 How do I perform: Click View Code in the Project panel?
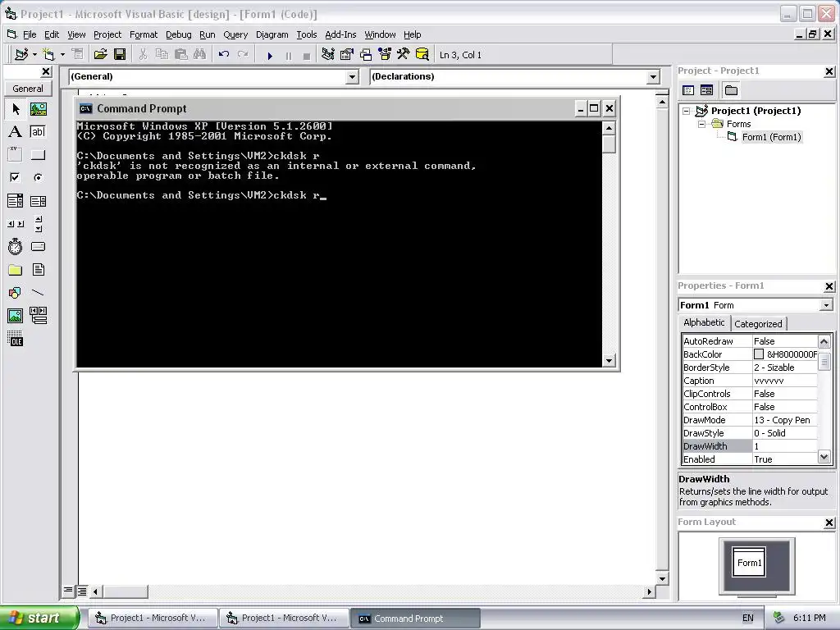tap(688, 90)
